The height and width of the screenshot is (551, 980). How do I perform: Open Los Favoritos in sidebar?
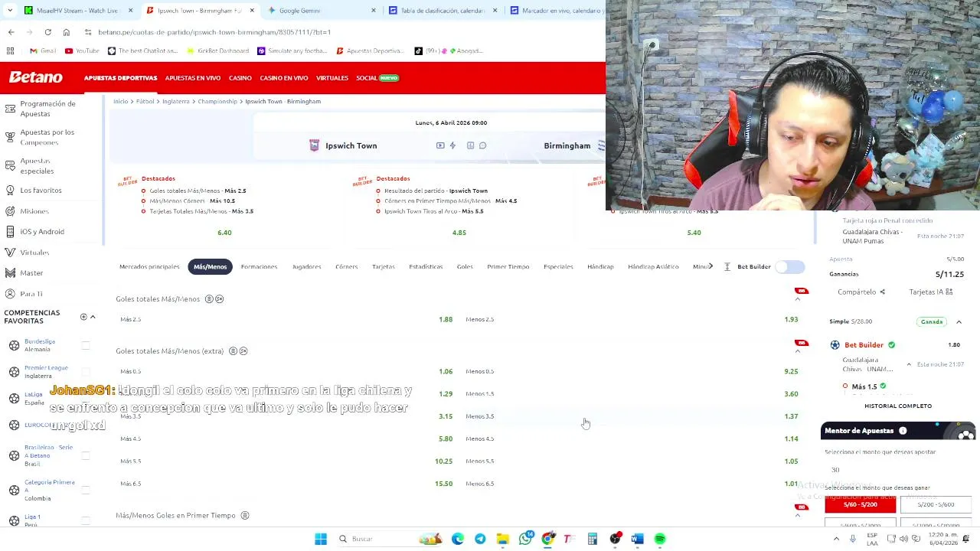pos(41,190)
